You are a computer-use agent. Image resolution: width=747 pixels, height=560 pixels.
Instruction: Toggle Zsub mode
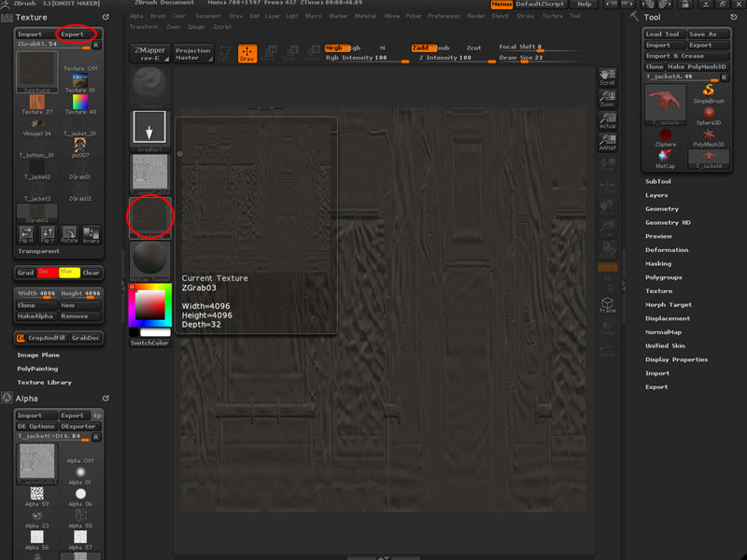(444, 48)
